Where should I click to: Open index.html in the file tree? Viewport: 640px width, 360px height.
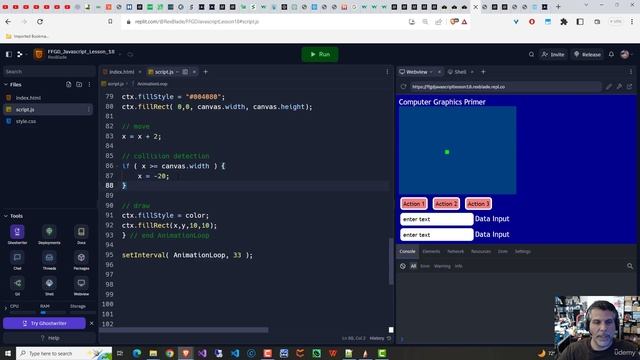click(x=28, y=98)
